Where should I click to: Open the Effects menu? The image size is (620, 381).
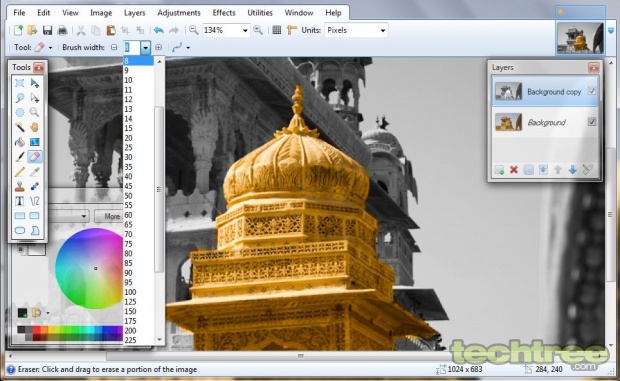pos(224,13)
